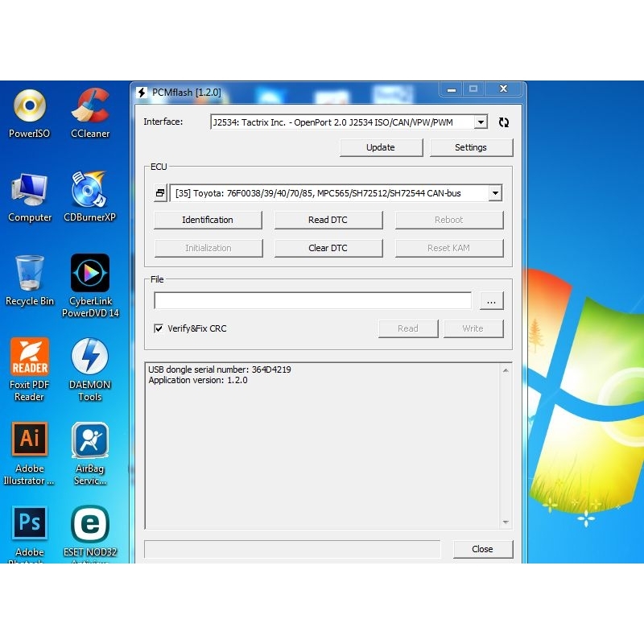Image resolution: width=644 pixels, height=644 pixels.
Task: Expand the Interface dropdown list
Action: tap(481, 122)
